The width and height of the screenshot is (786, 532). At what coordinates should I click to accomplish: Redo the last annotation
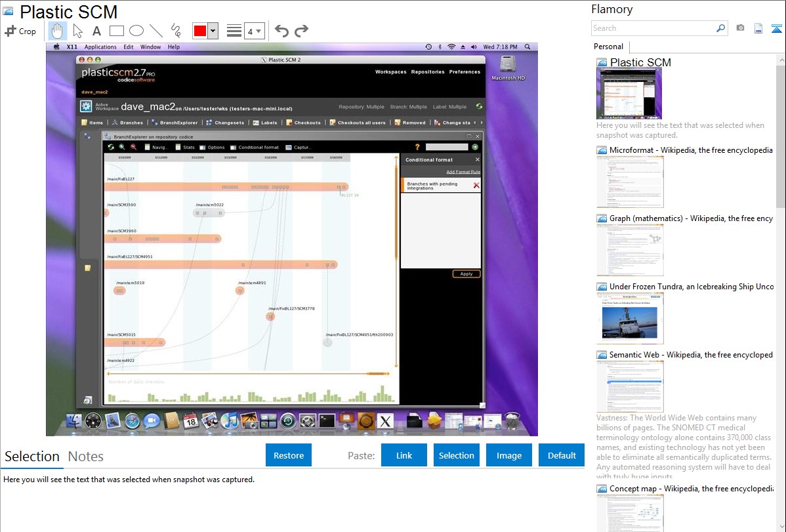(x=301, y=31)
